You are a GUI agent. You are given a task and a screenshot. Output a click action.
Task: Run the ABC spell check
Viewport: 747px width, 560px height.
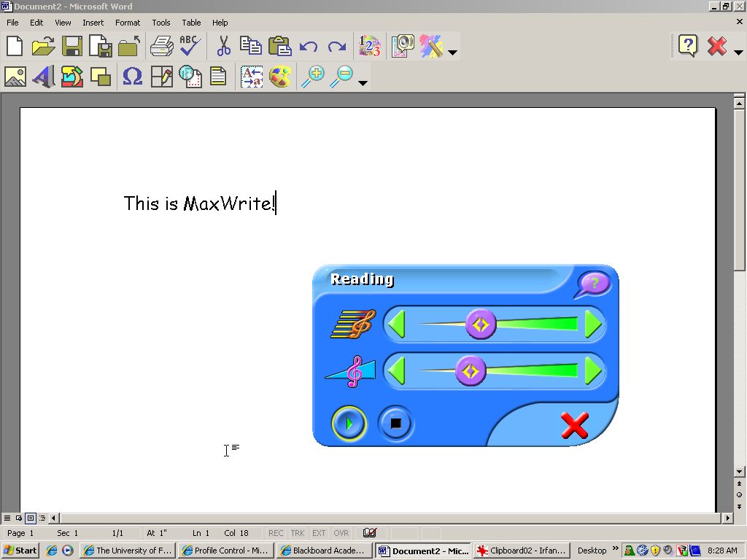pos(190,47)
